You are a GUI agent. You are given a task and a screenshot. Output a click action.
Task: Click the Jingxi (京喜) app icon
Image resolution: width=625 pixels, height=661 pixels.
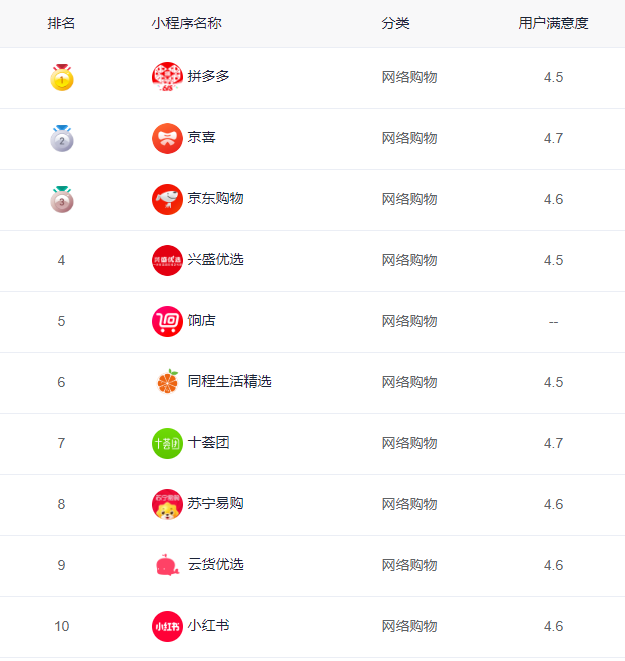(167, 138)
